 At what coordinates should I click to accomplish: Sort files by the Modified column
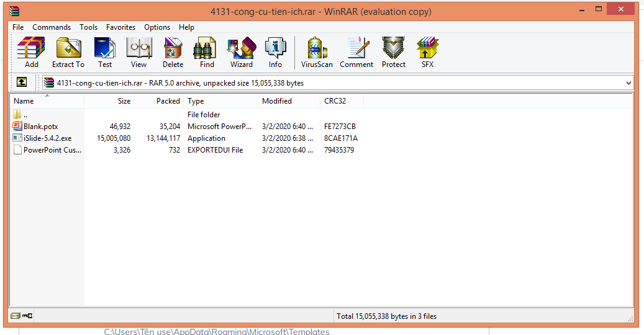click(x=289, y=101)
